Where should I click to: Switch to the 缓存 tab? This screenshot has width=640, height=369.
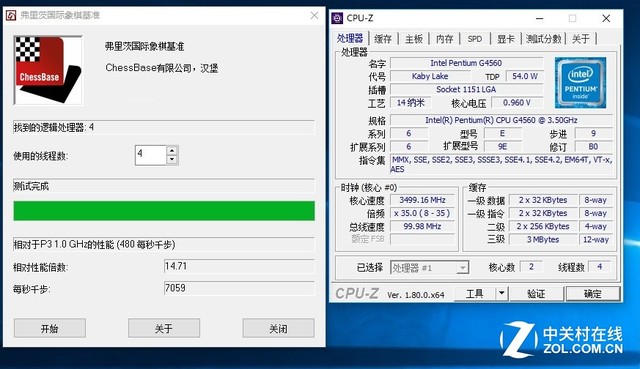click(x=383, y=39)
